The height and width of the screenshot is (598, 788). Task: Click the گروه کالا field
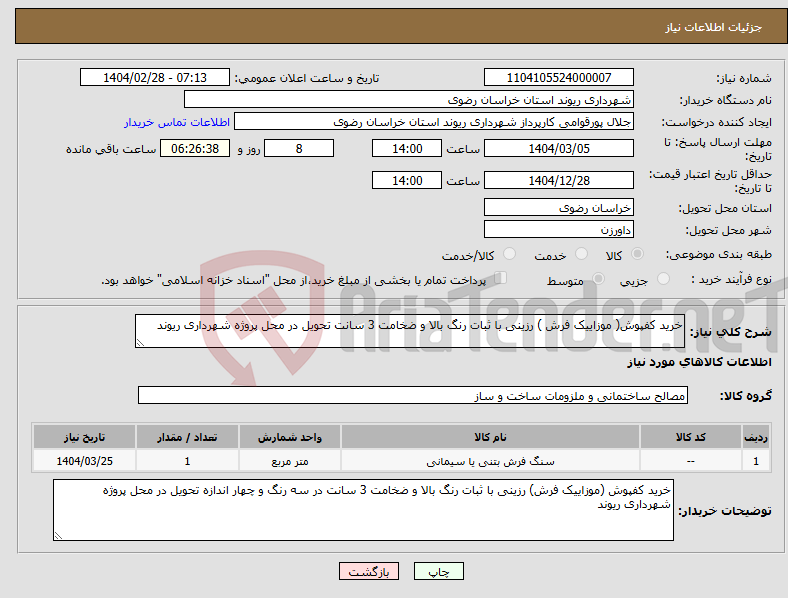(x=413, y=395)
